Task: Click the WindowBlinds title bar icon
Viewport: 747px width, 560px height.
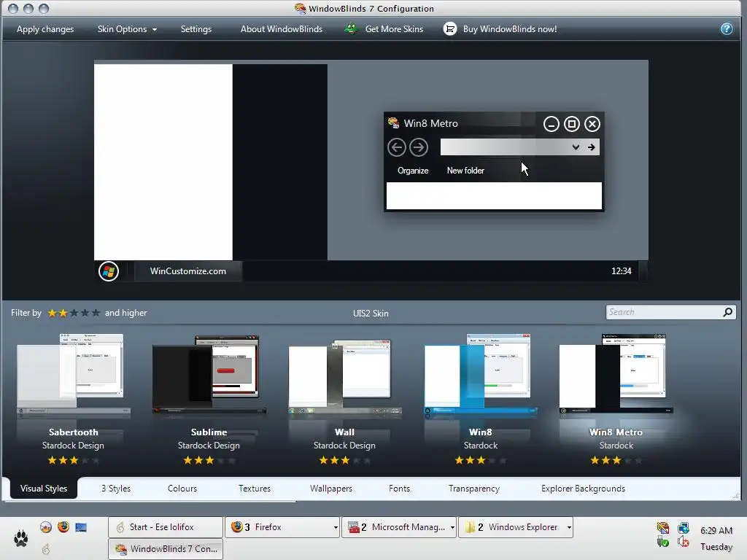Action: 300,8
